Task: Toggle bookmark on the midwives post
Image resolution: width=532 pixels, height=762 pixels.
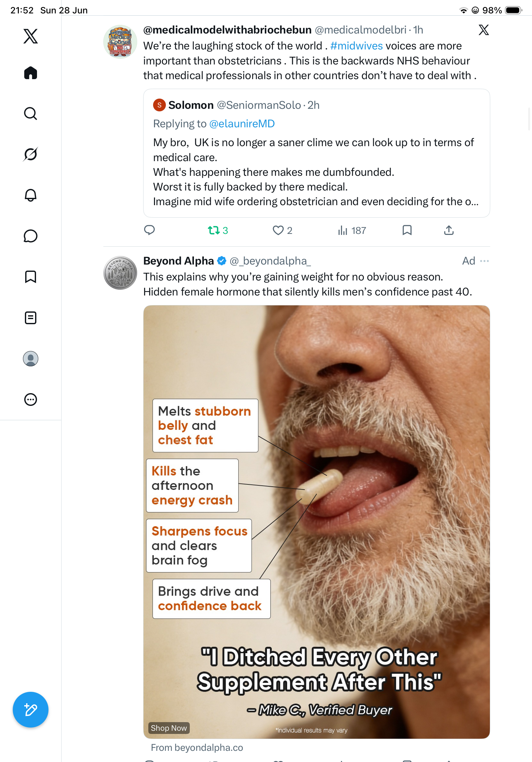Action: tap(407, 230)
